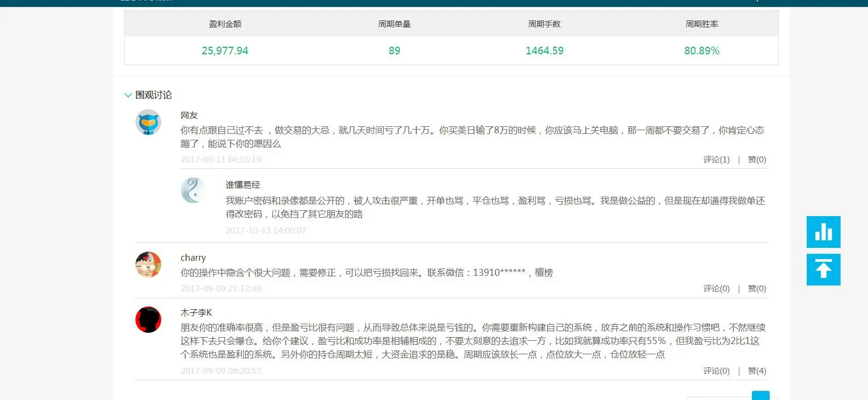The width and height of the screenshot is (868, 400).
Task: Click timestamp 2017-09-09 08:20:57
Action: tap(221, 371)
